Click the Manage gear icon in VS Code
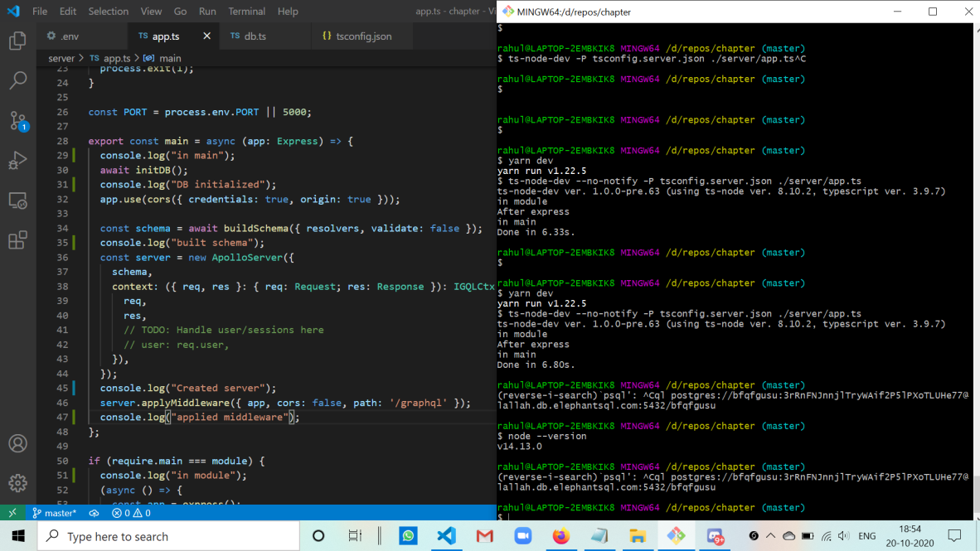This screenshot has height=551, width=980. pos(17,482)
